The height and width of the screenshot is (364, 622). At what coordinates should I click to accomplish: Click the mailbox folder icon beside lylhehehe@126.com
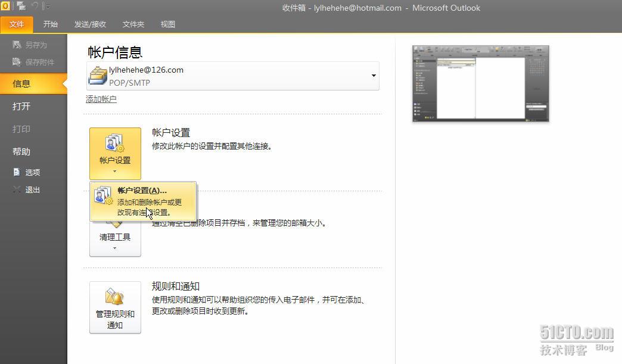pos(98,76)
